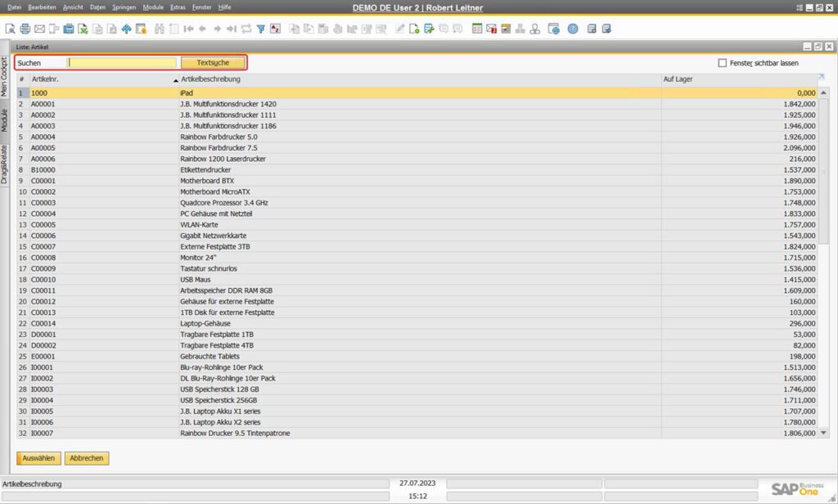This screenshot has height=504, width=838.
Task: Select the 'Etikettendrucker' row
Action: (x=417, y=170)
